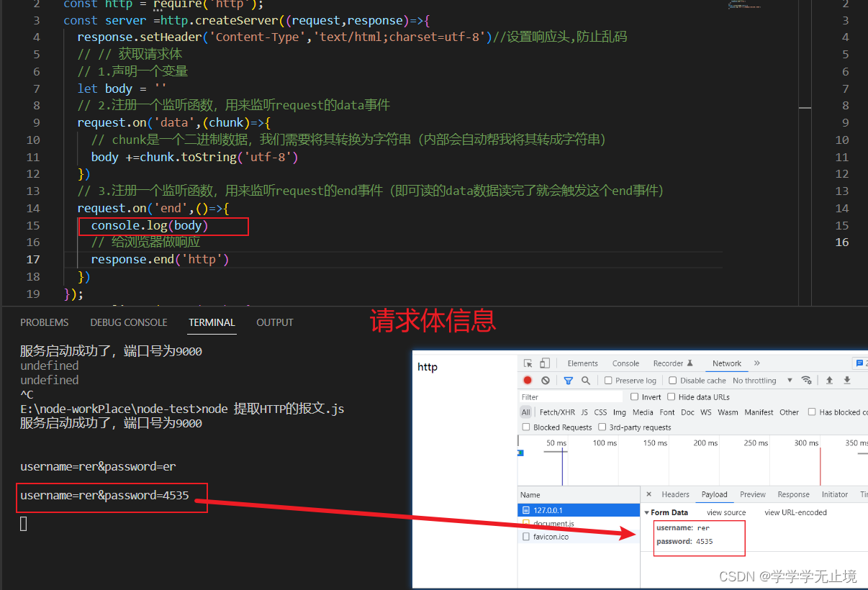The height and width of the screenshot is (590, 868).
Task: Select the document.js request row
Action: tap(579, 524)
